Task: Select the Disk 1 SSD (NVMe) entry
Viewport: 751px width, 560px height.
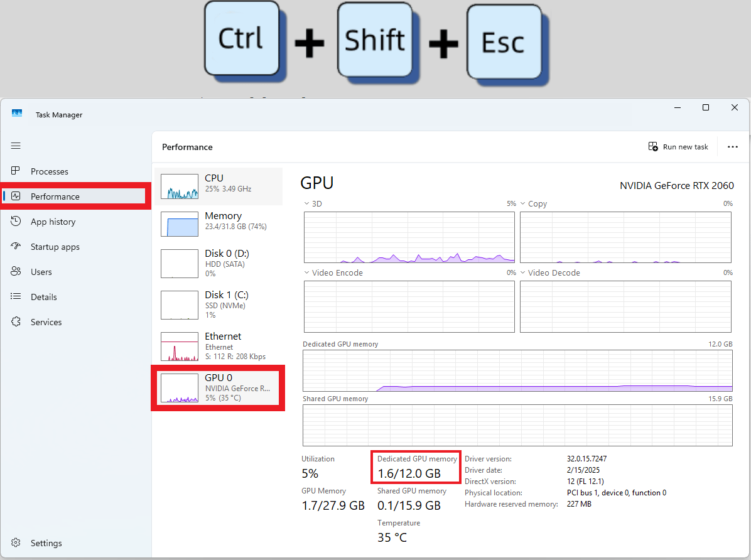Action: 219,304
